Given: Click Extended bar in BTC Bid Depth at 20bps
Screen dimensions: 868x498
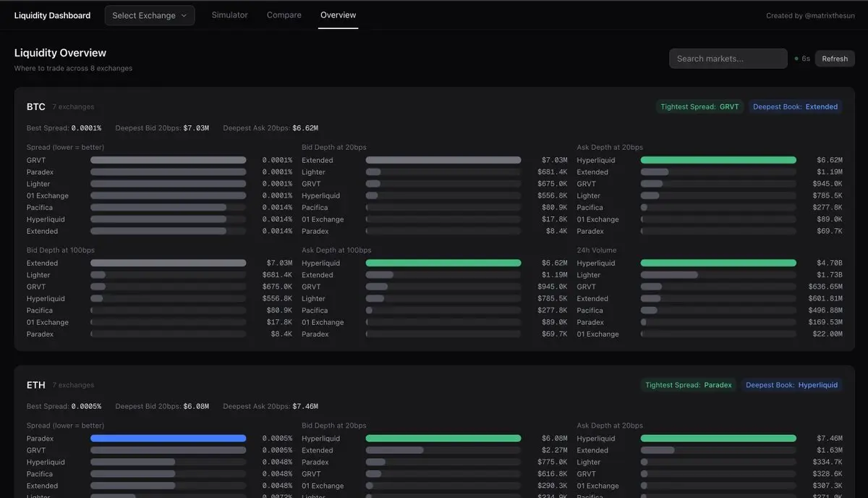Looking at the screenshot, I should pos(443,160).
